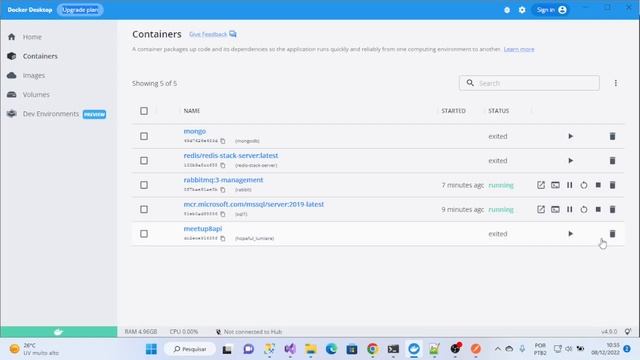This screenshot has width=640, height=360.
Task: Pause the rabbitmq container
Action: pyautogui.click(x=569, y=185)
